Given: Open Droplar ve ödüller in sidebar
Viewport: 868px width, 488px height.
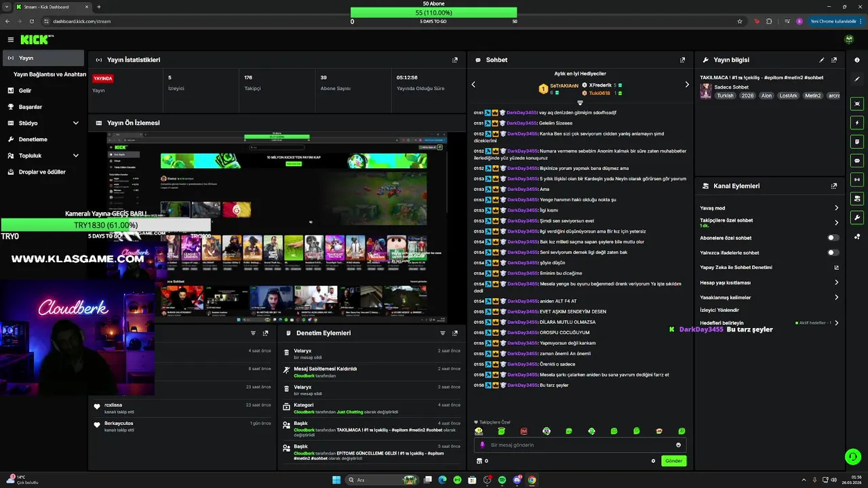Looking at the screenshot, I should 43,171.
